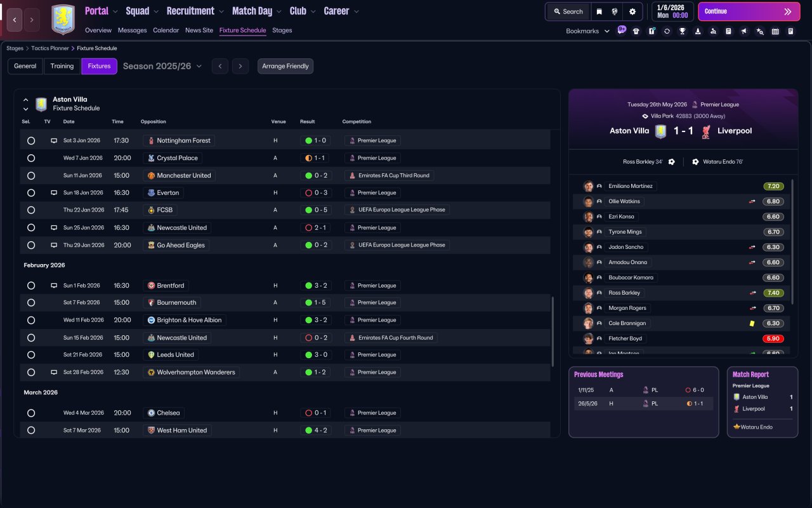Image resolution: width=812 pixels, height=508 pixels.
Task: Click the Search button
Action: point(568,11)
